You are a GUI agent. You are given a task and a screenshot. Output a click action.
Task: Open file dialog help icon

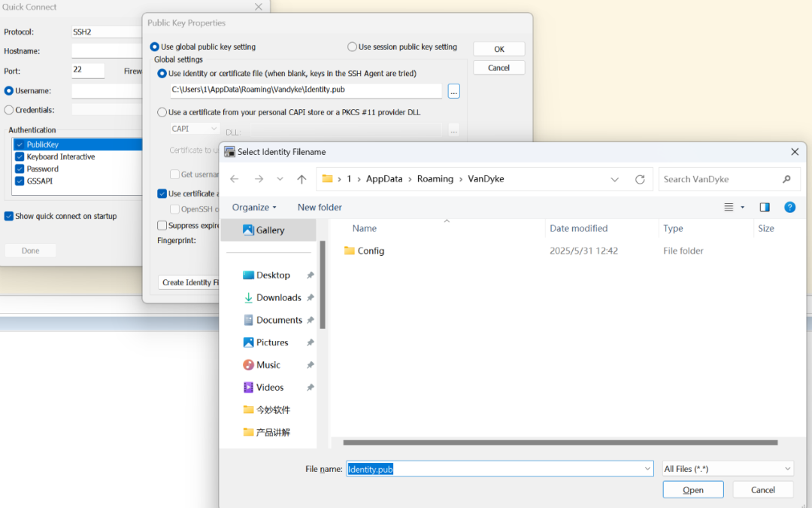coord(789,208)
